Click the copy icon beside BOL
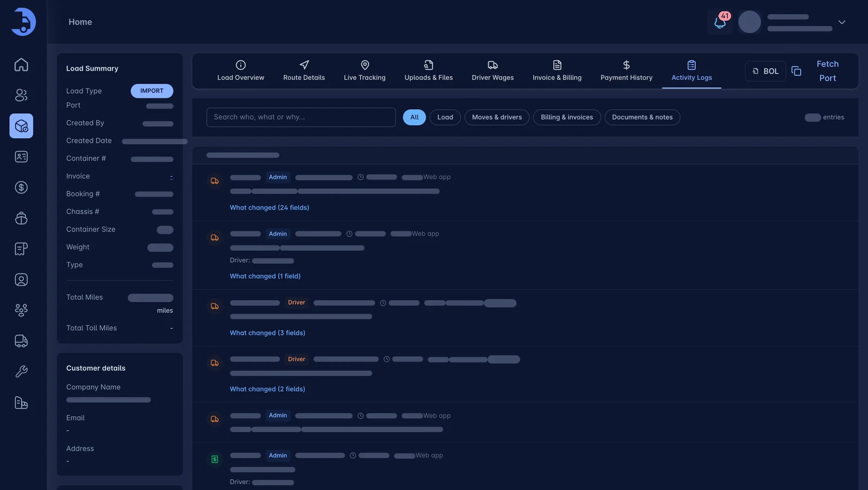The image size is (868, 490). click(x=796, y=71)
